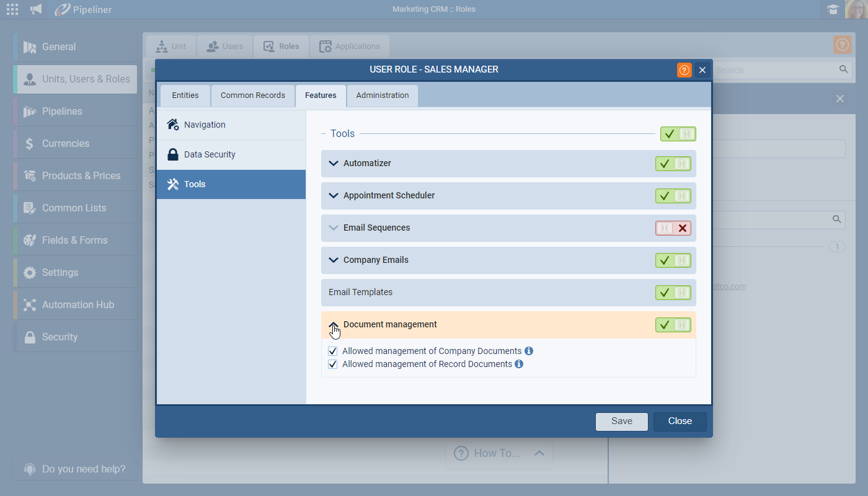868x496 pixels.
Task: Click the graduation cap learning icon
Action: (833, 9)
